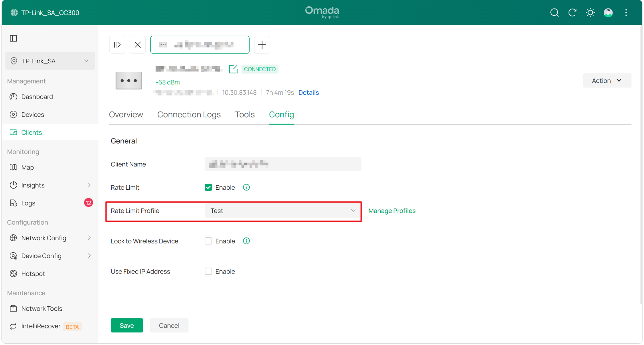The image size is (644, 345).
Task: Click the CONNECTED status badge
Action: click(260, 69)
